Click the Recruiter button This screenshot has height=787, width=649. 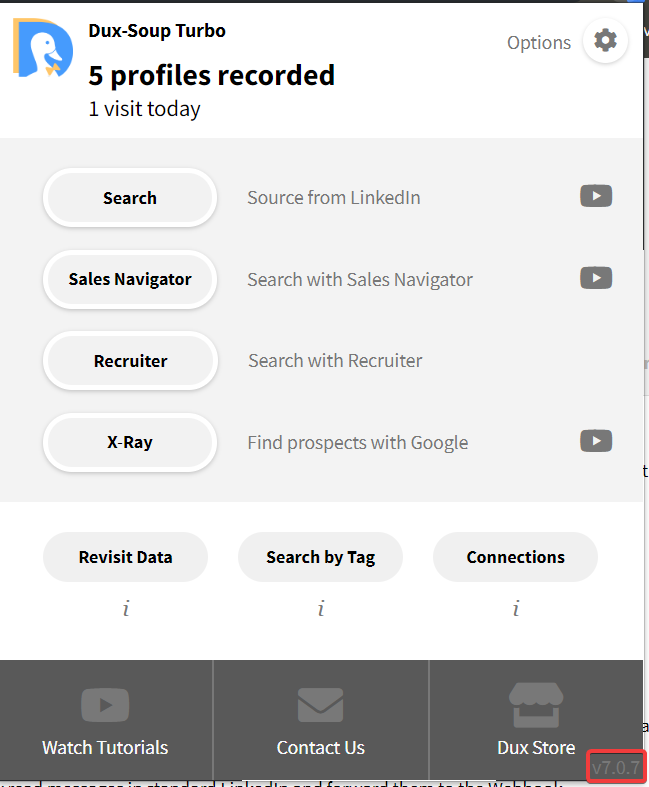pos(130,361)
